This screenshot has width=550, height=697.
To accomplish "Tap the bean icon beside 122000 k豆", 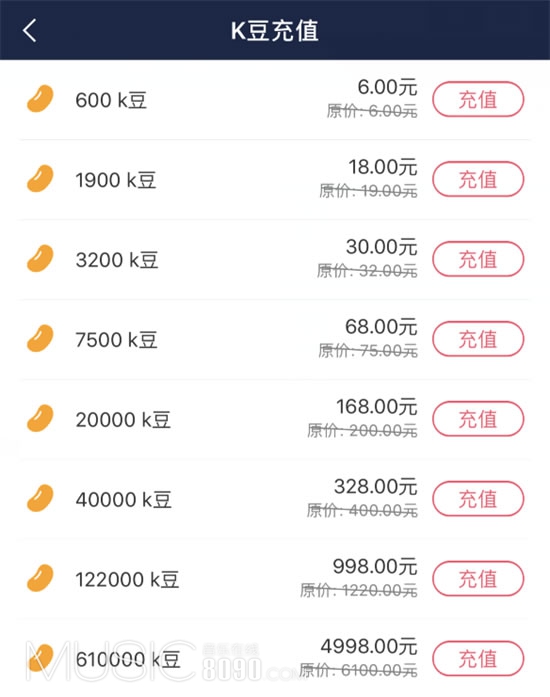I will [x=40, y=578].
